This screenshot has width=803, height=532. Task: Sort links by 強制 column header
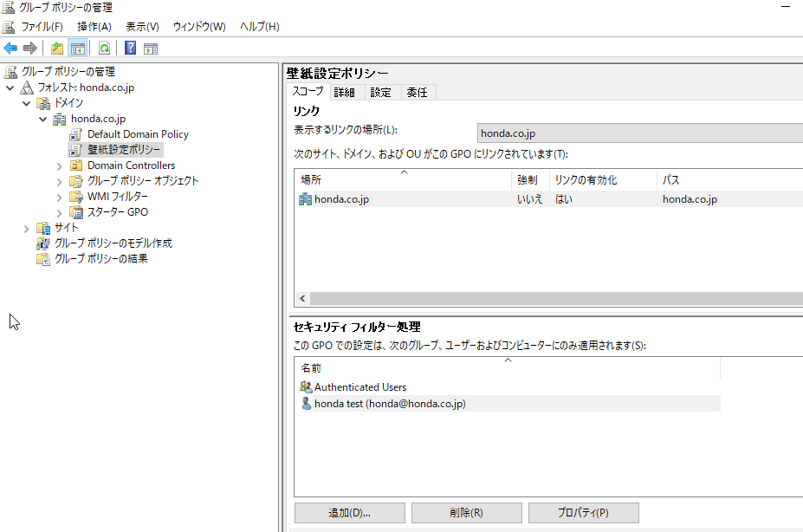pos(530,179)
